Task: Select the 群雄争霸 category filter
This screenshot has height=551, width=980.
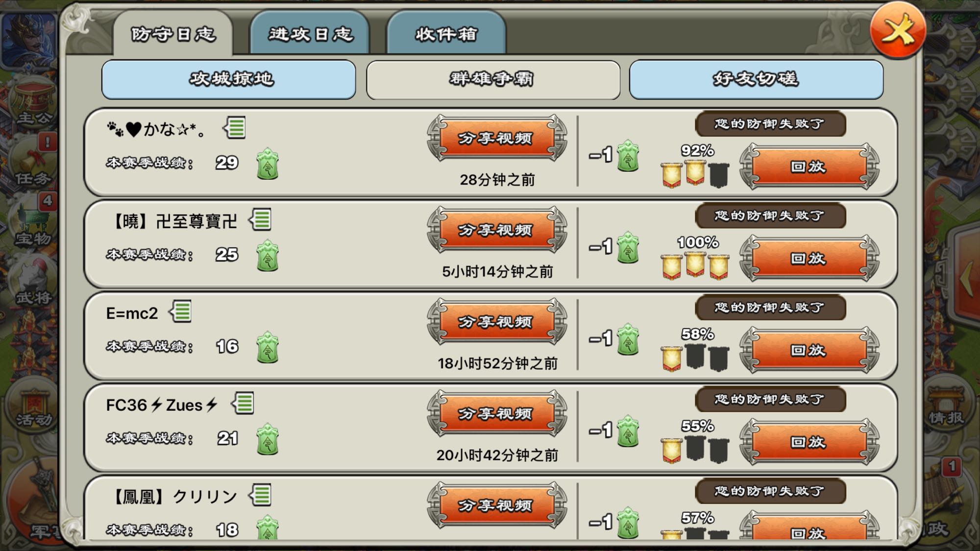Action: coord(493,79)
